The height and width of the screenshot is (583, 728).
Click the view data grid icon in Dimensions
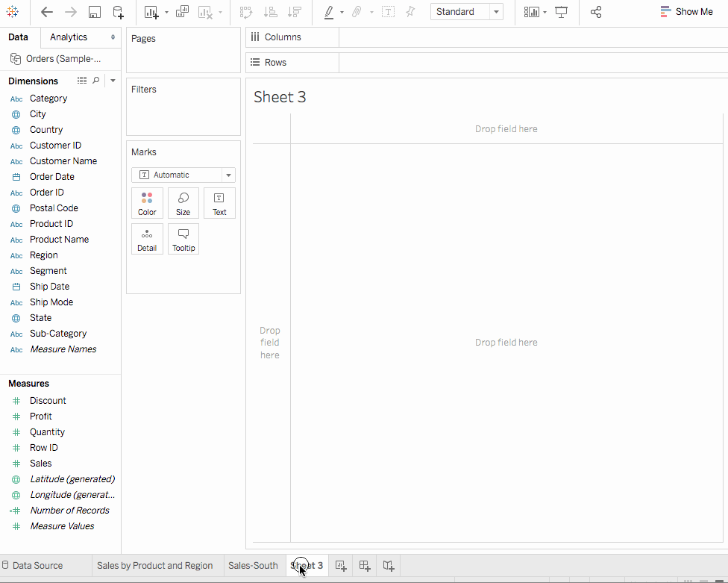[82, 81]
